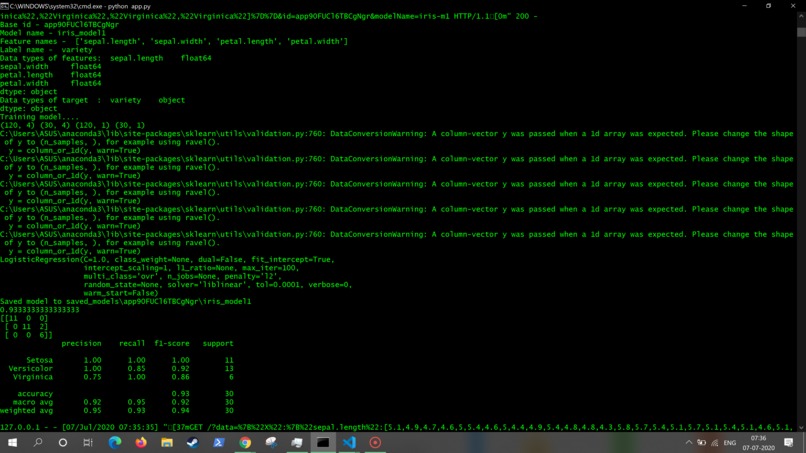This screenshot has width=806, height=453.
Task: Click 'Base id - app90FUCl6TBCgNgr' line
Action: pos(59,24)
